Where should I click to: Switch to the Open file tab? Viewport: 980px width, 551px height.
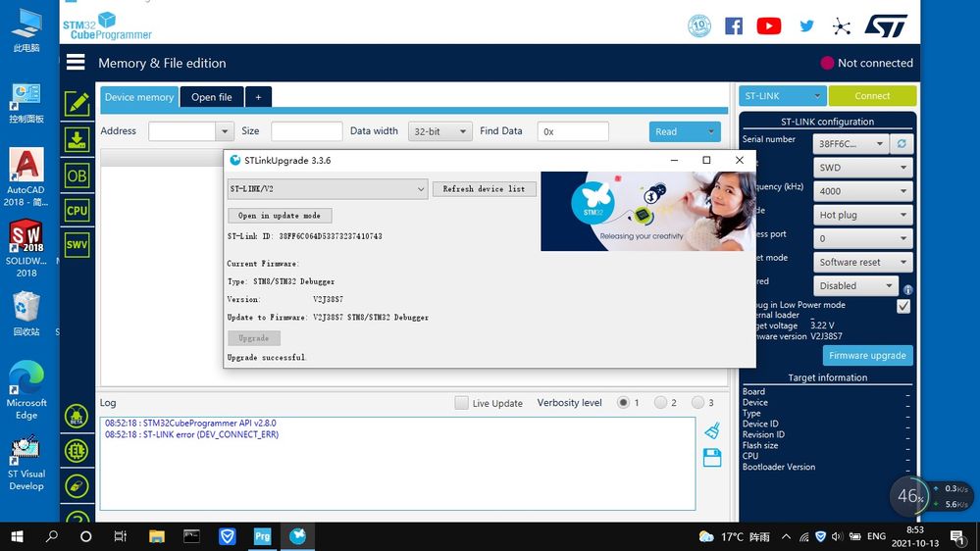pos(211,97)
